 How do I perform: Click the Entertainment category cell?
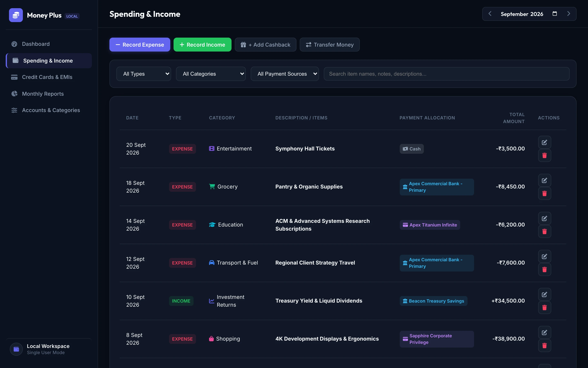[230, 149]
